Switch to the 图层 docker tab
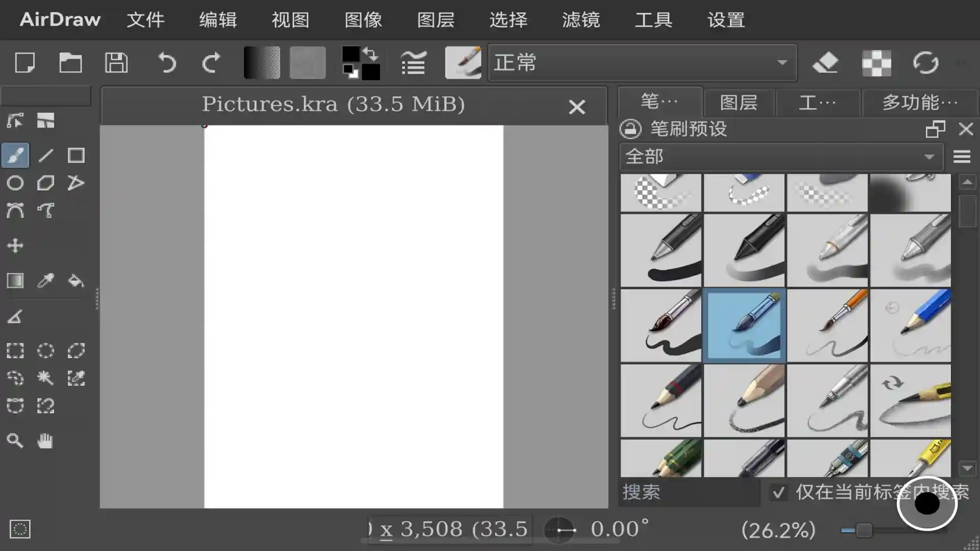 tap(739, 103)
